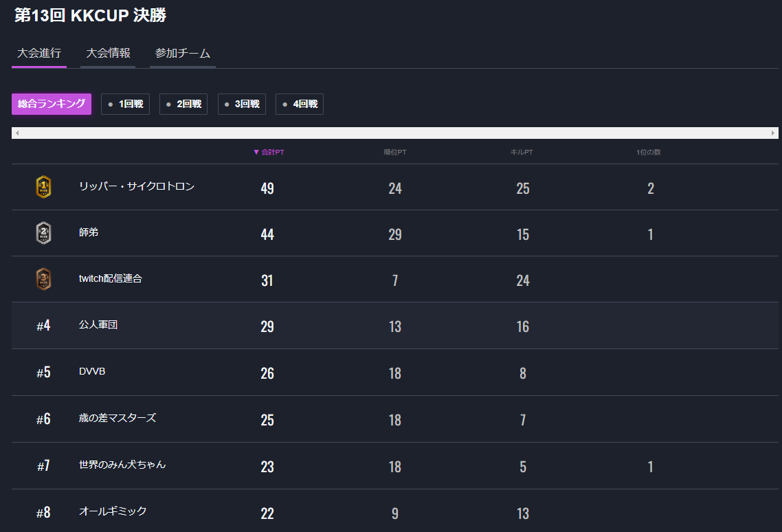Sort by 合計PT column header
Screen dimensions: 782x532
tap(269, 152)
